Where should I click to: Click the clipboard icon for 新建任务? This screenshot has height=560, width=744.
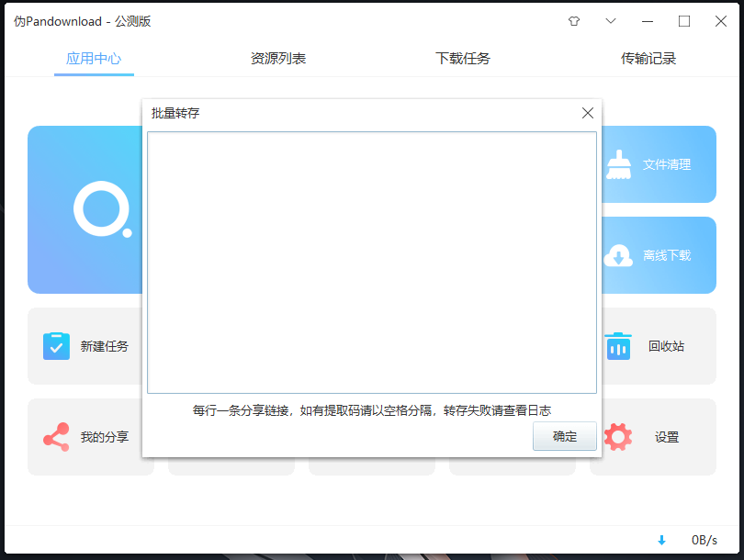click(56, 346)
